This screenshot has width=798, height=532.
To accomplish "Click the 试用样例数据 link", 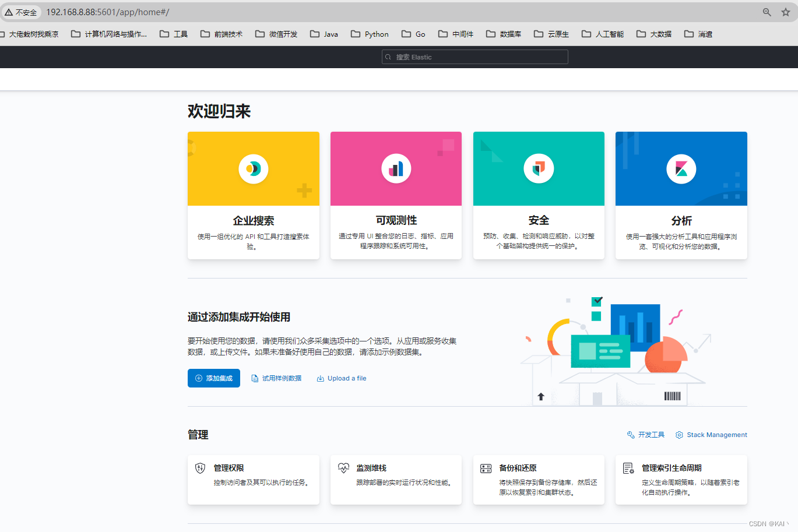I will click(276, 378).
